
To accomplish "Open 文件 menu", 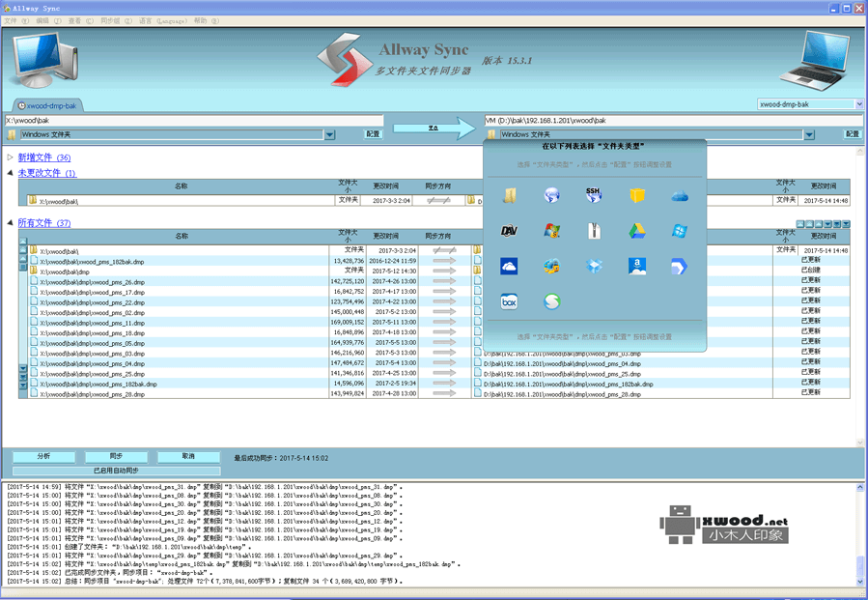I will pyautogui.click(x=16, y=21).
